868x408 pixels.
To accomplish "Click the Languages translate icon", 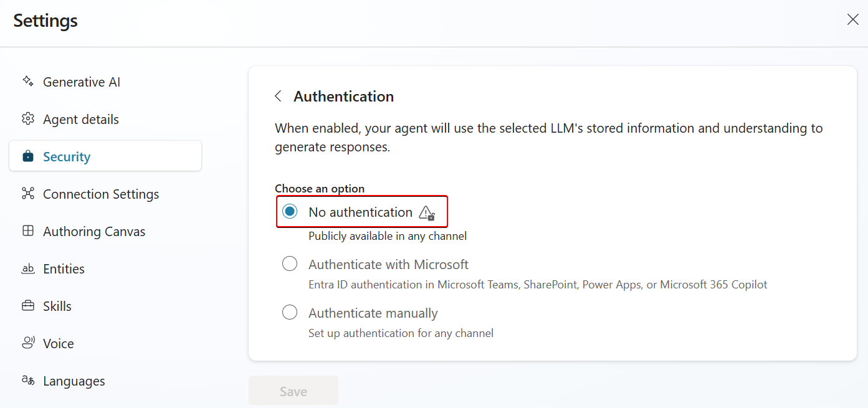I will click(27, 380).
